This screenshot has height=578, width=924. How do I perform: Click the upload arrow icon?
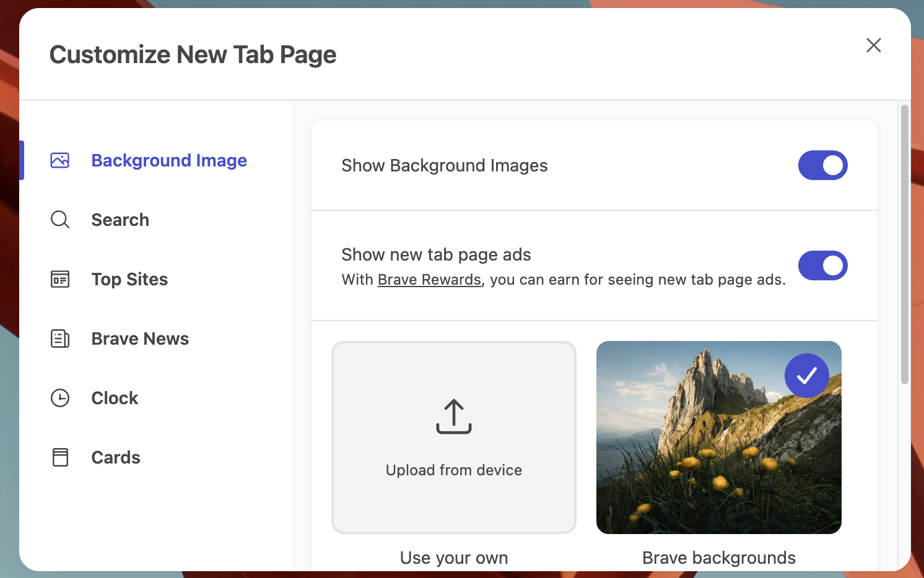[454, 416]
